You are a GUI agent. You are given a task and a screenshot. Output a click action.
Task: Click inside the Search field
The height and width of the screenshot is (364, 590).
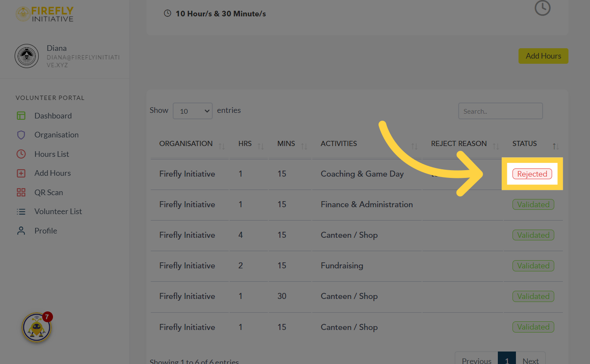click(x=500, y=111)
